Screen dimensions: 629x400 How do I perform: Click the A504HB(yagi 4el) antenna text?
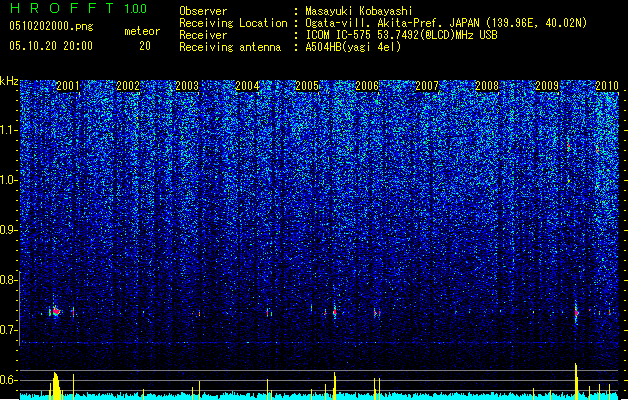(353, 47)
